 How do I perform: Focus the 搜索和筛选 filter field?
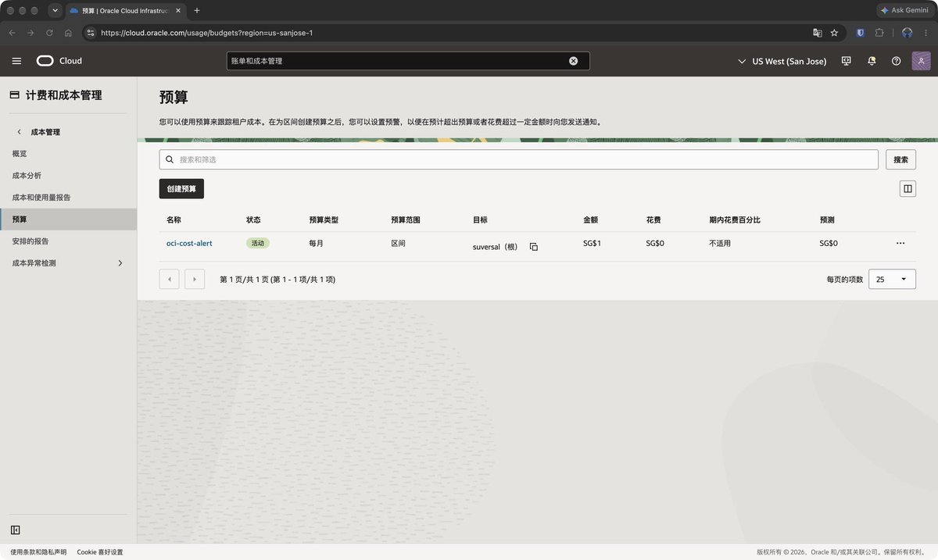tap(519, 159)
